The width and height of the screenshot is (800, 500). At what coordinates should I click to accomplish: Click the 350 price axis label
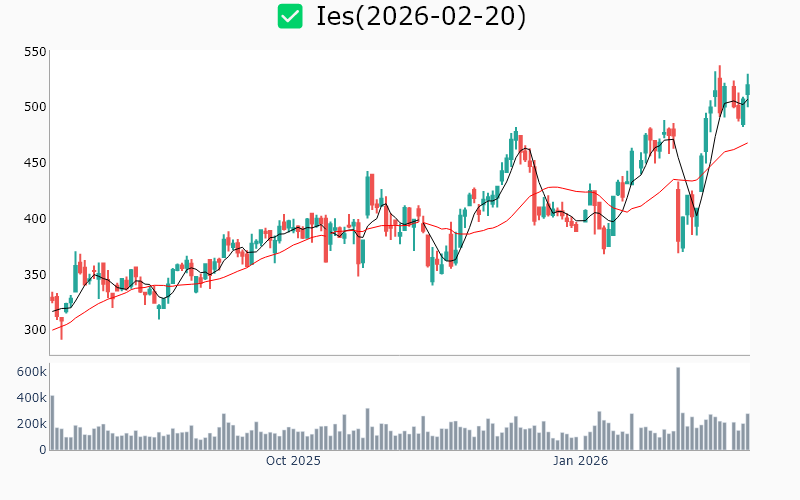(x=35, y=275)
